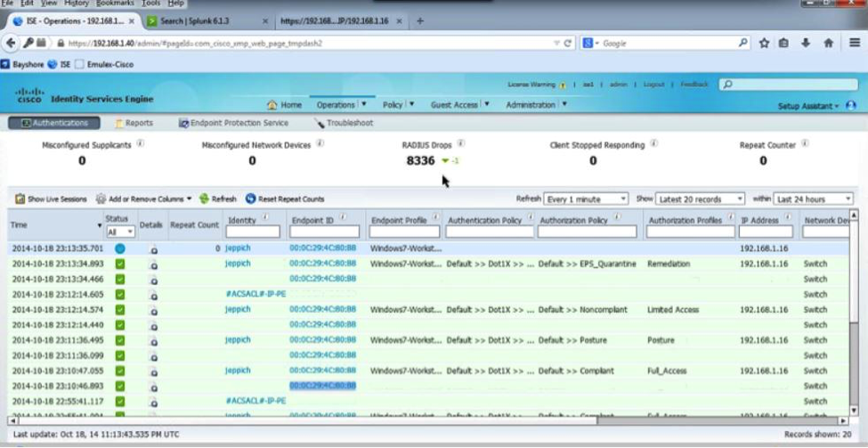Click the browser home icon

coord(828,43)
